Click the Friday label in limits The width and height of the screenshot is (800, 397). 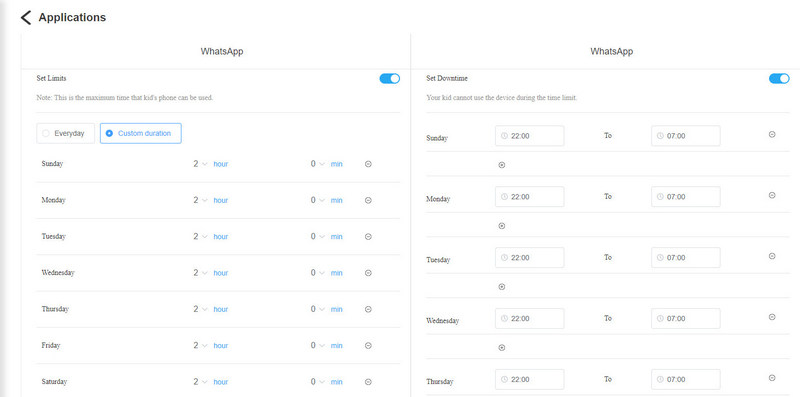(x=51, y=345)
